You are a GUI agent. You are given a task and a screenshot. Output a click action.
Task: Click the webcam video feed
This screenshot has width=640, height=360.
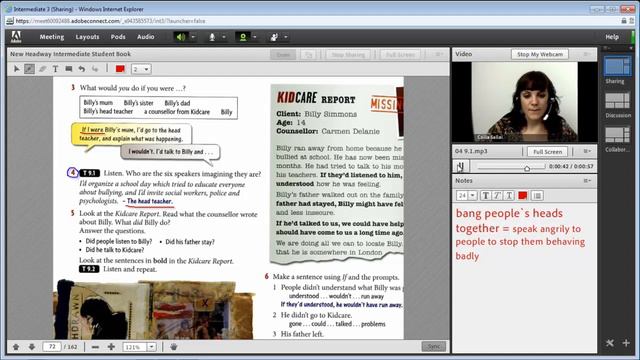point(524,102)
